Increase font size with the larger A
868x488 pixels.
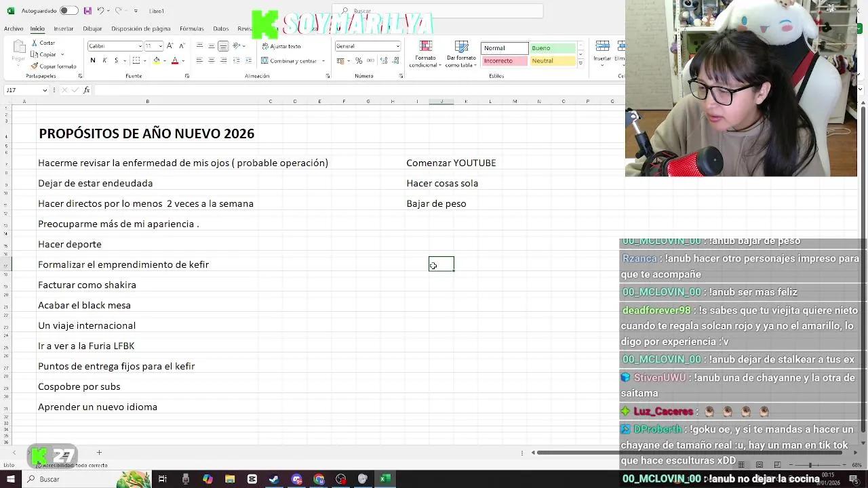171,46
